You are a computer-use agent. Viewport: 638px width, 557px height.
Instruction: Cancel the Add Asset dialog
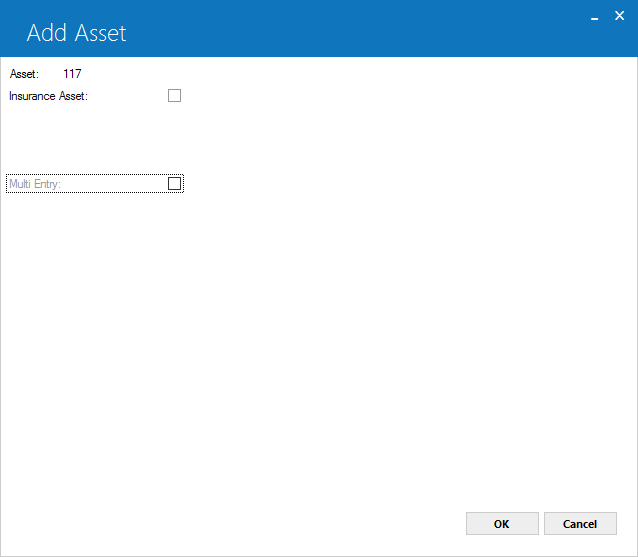click(x=580, y=524)
